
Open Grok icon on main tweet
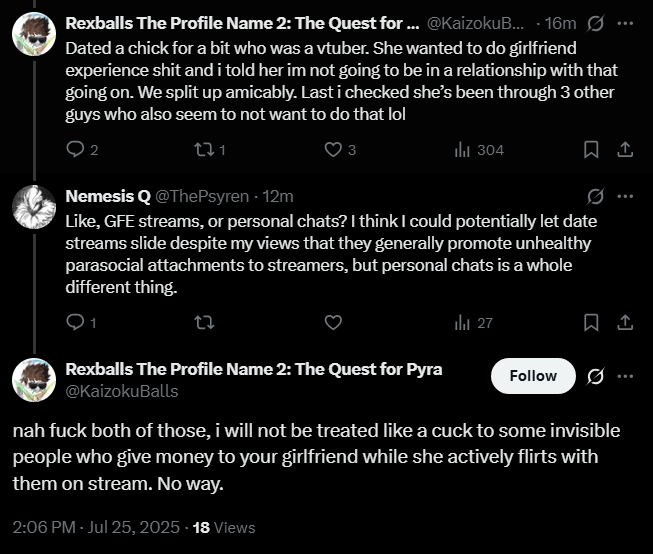point(595,376)
